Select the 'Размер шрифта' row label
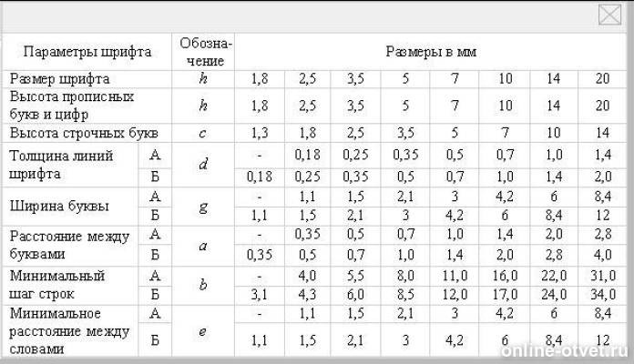This screenshot has width=634, height=364. point(59,78)
